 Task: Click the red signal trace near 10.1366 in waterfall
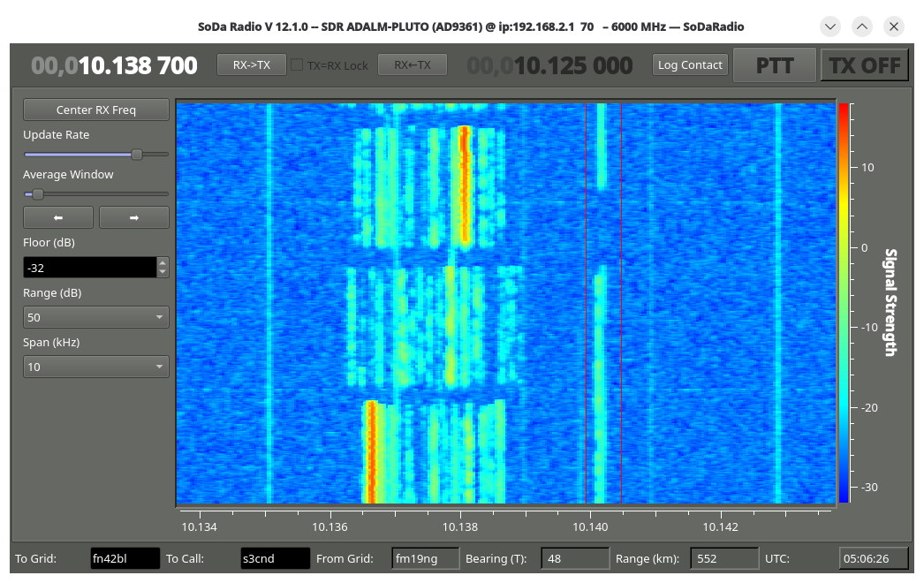click(x=371, y=451)
